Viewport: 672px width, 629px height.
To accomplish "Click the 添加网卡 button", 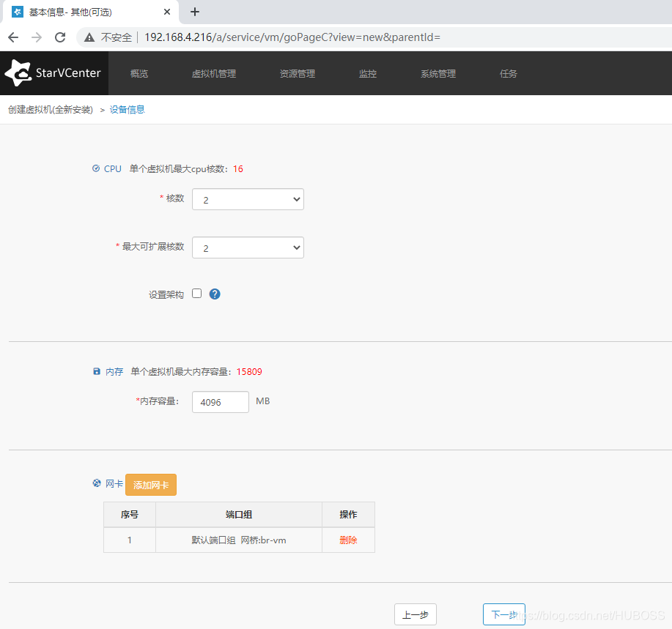I will coord(151,485).
